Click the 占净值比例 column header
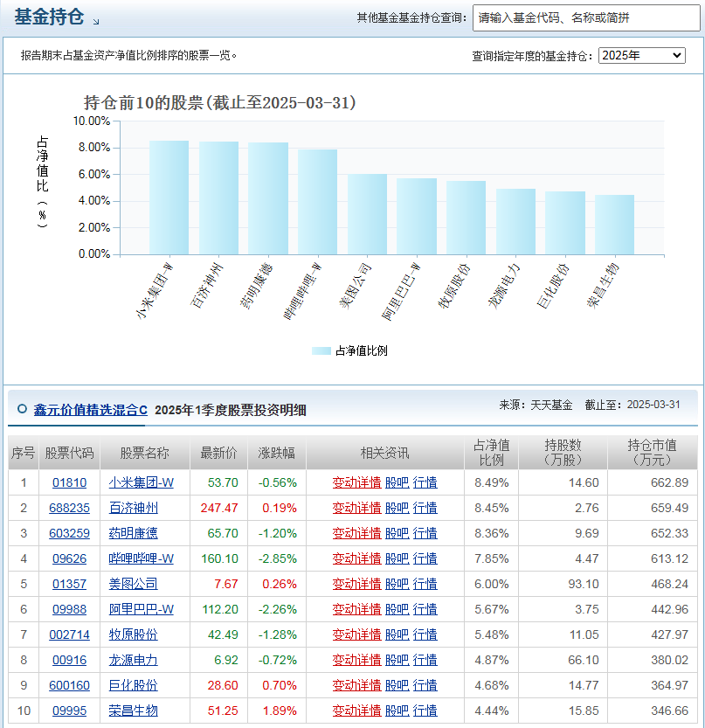 (x=492, y=453)
